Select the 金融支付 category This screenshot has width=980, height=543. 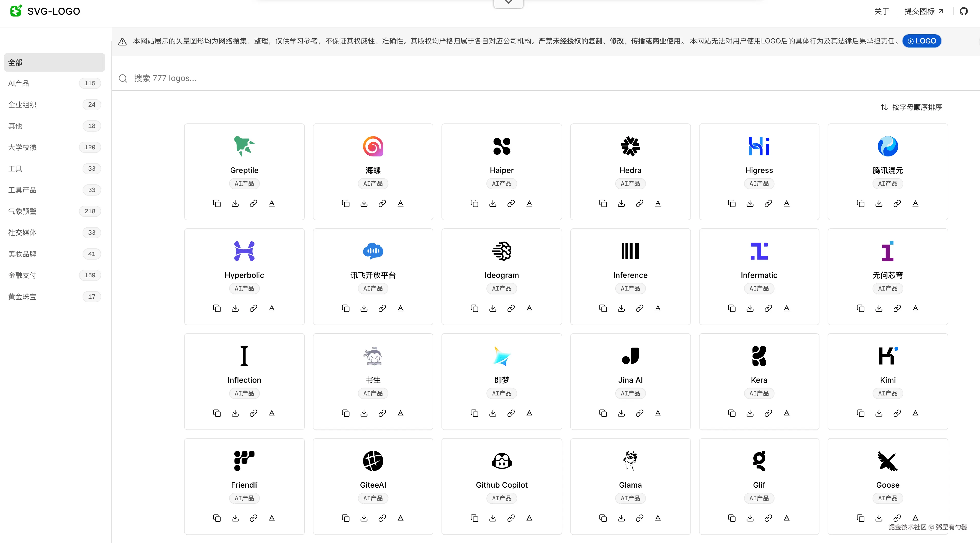coord(54,275)
